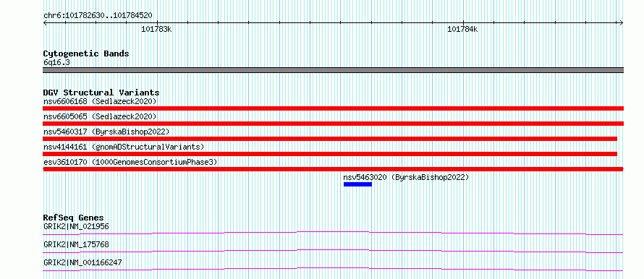The image size is (644, 279).
Task: Click the 101783k ruler tick label
Action: point(156,29)
